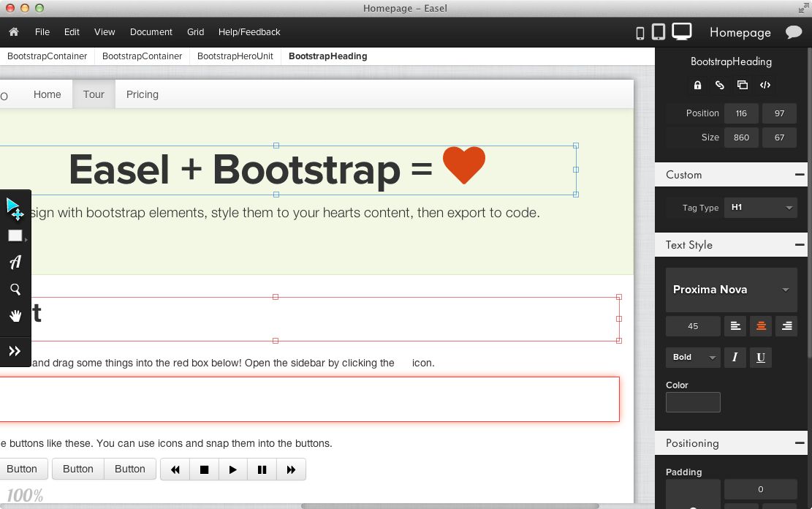
Task: Select BootstrapHeroUnit in the breadcrumb
Action: tap(235, 56)
